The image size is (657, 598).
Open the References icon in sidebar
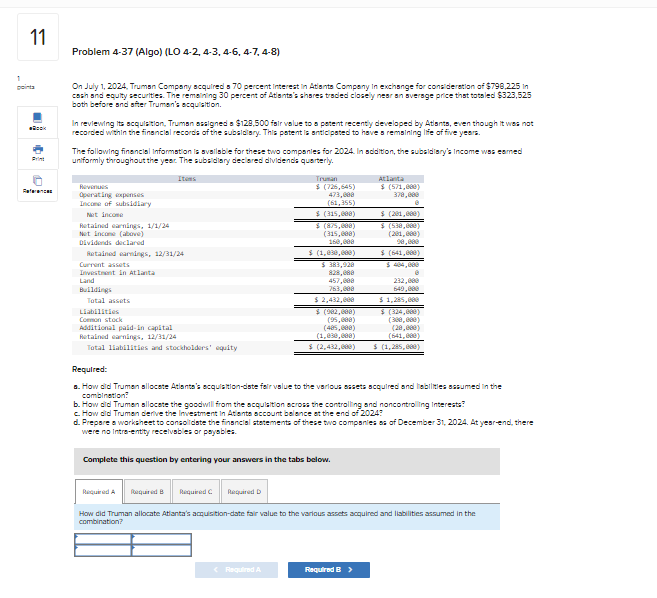point(38,185)
